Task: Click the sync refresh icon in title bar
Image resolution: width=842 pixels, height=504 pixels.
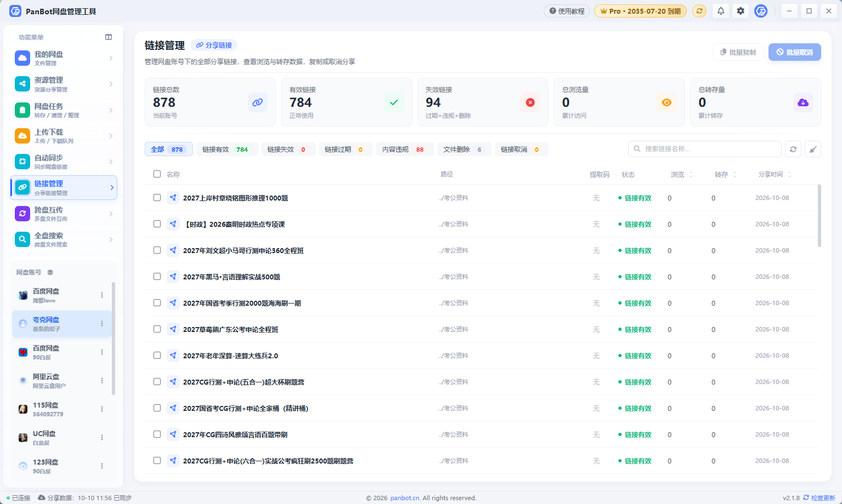Action: (x=699, y=11)
